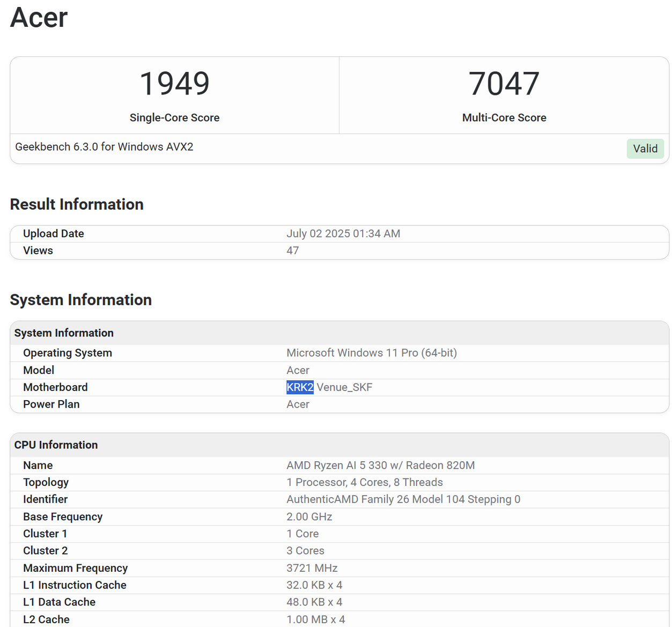Screen dimensions: 672x627
Task: Click the 'Cluster 1' row label
Action: point(45,534)
